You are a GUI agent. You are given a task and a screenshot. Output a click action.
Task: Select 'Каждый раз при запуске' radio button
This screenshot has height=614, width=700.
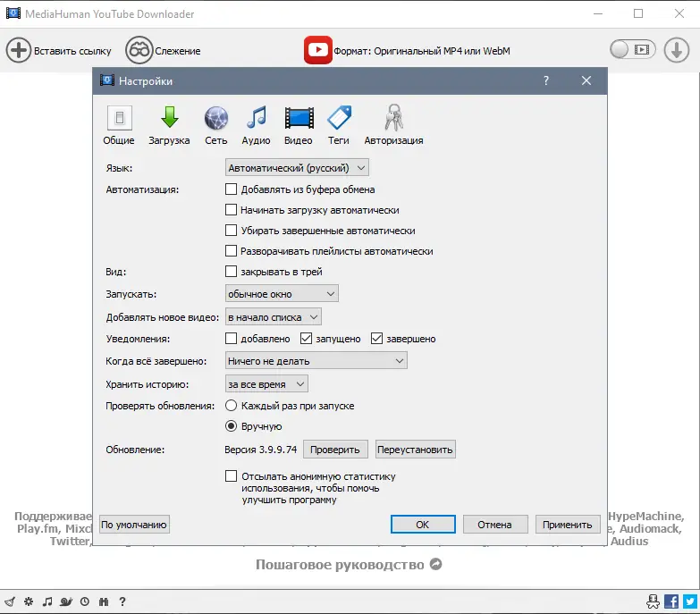click(x=231, y=405)
